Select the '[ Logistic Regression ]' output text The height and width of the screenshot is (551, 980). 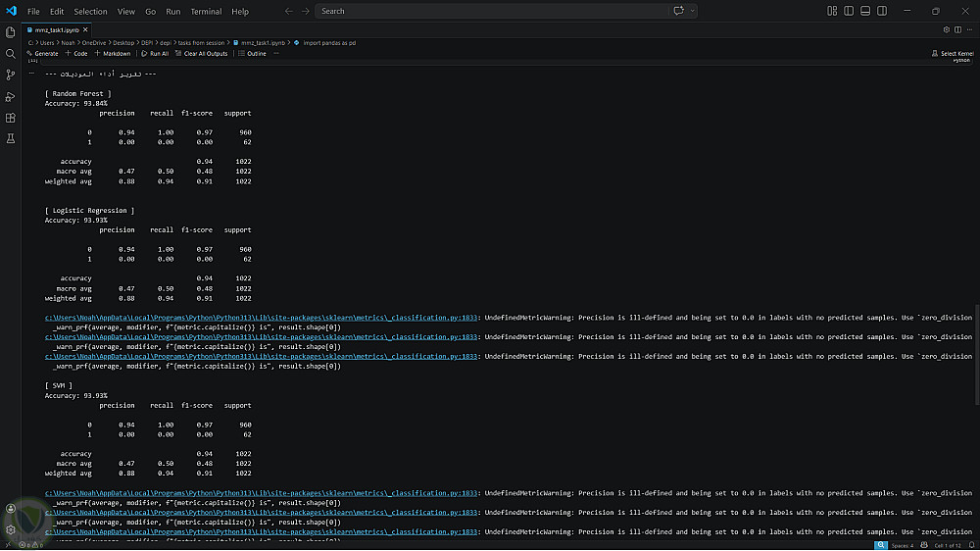tap(89, 211)
